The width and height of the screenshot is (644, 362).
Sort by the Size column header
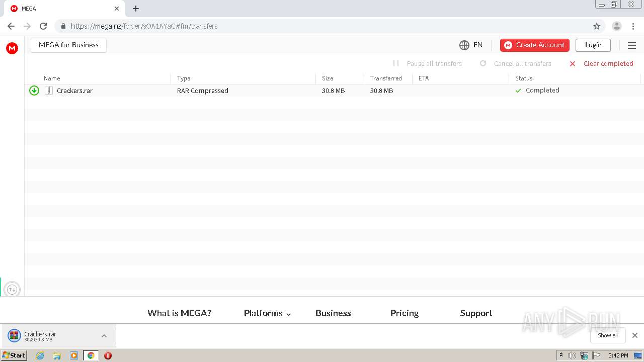tap(328, 78)
